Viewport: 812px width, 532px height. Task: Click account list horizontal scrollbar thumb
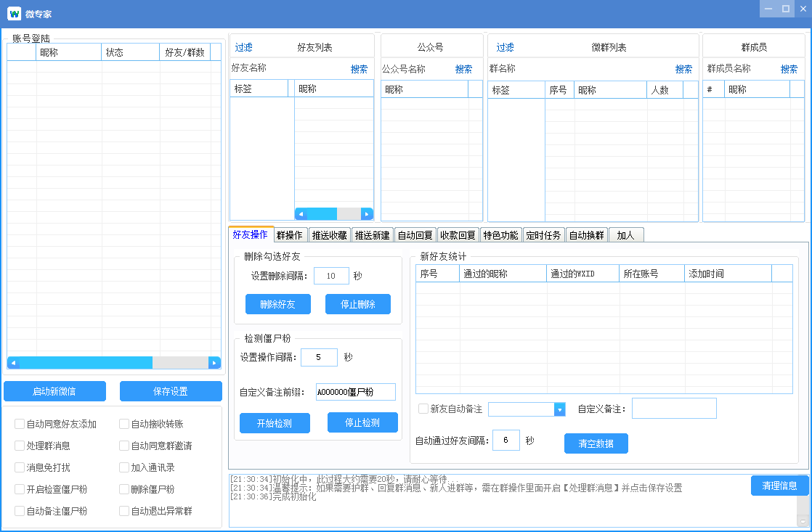click(86, 363)
